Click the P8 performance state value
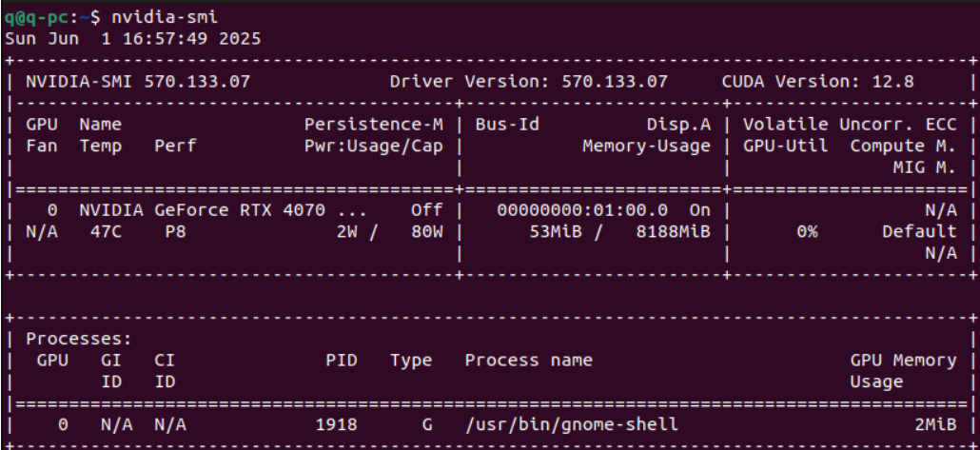Screen dimensions: 980x450 pyautogui.click(x=175, y=231)
